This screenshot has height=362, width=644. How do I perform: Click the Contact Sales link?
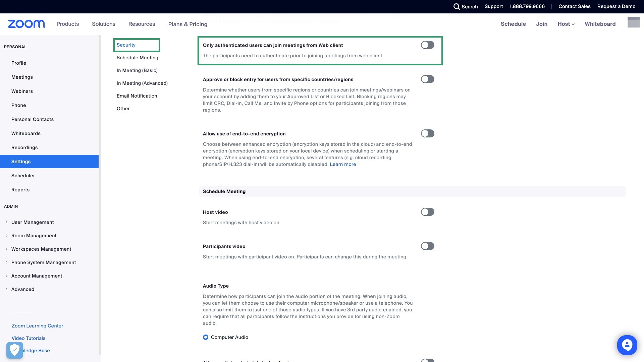[574, 6]
